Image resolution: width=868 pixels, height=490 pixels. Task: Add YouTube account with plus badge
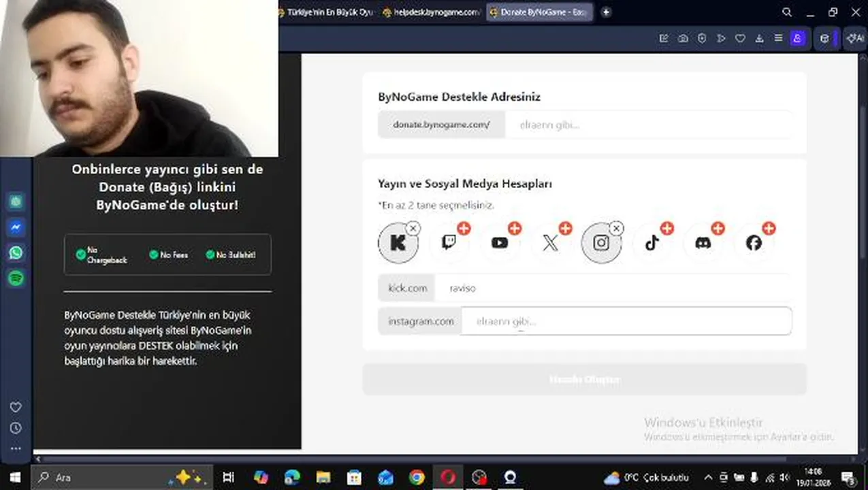pos(515,229)
